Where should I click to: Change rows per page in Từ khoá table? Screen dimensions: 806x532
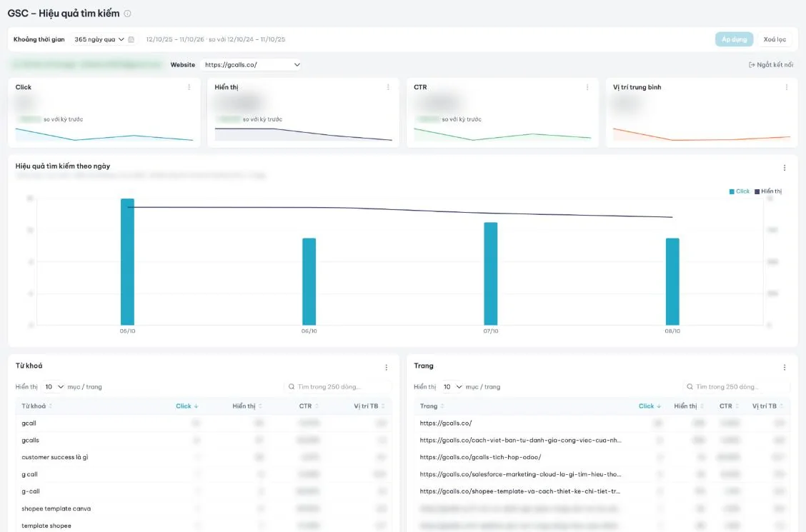(x=54, y=386)
